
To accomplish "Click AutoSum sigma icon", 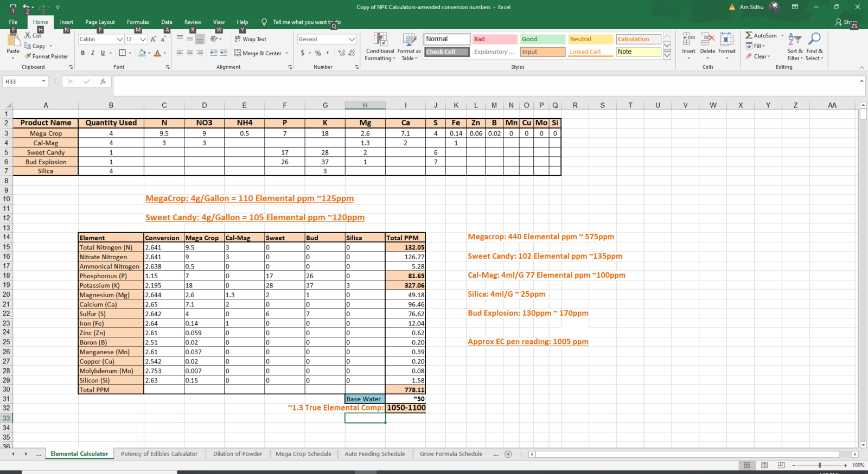I will (749, 35).
